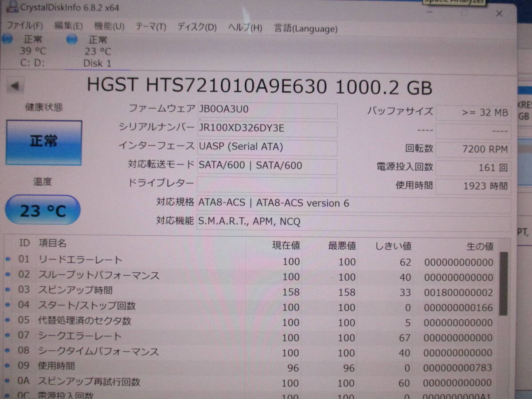532x399 pixels.
Task: Open the ファイル(F) menu
Action: (25, 27)
